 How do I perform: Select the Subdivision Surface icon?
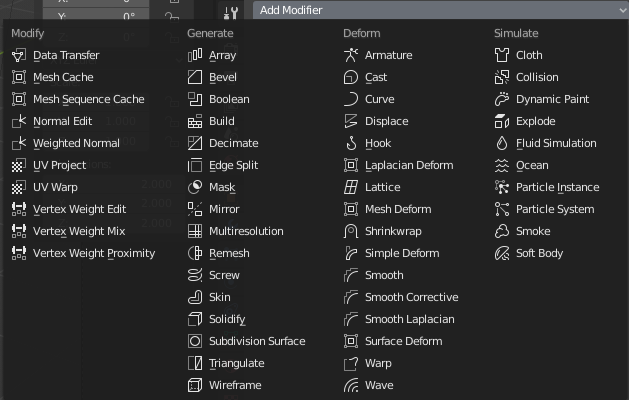pos(195,341)
